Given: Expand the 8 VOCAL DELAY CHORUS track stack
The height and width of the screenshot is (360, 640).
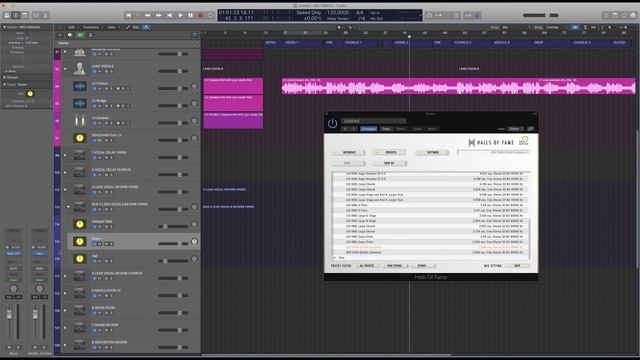Looking at the screenshot, I should 65,173.
